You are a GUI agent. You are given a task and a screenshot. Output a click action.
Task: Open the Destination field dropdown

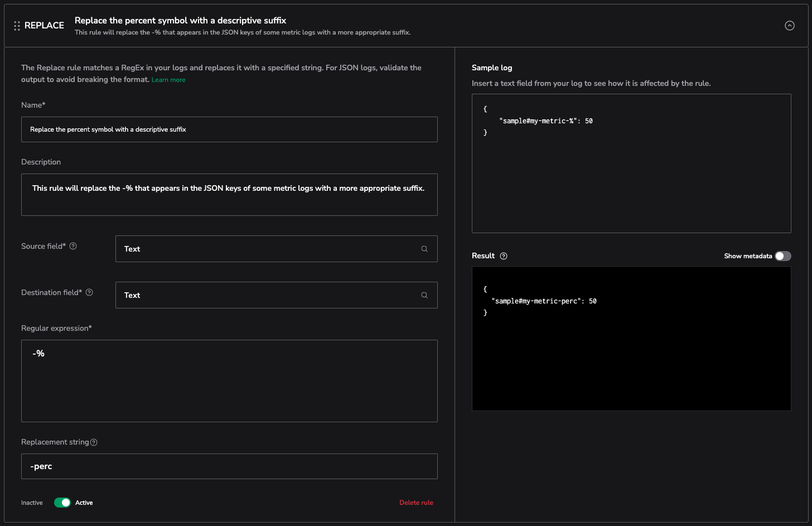tap(268, 295)
